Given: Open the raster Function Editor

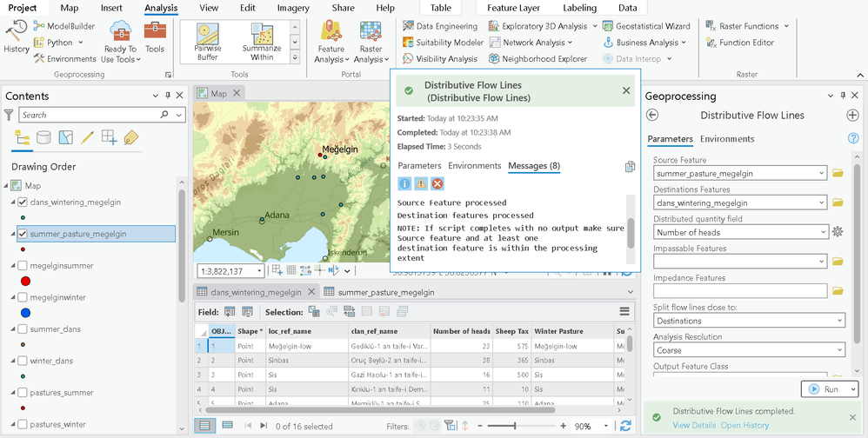Looking at the screenshot, I should point(740,42).
